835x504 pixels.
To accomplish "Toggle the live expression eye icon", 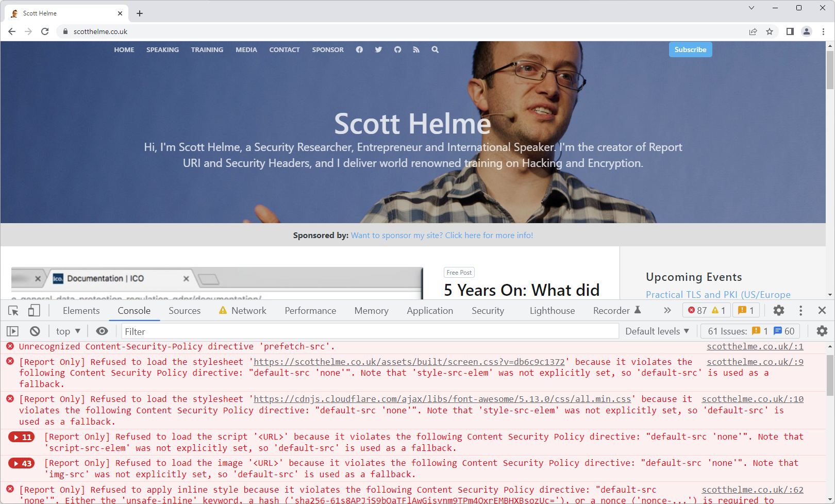I will point(102,331).
